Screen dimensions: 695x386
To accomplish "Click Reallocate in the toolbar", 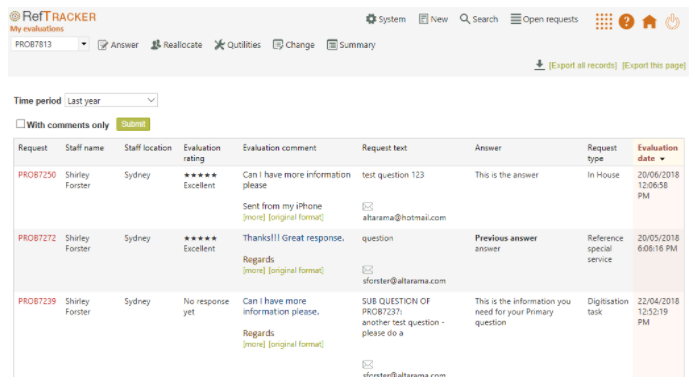I will (176, 45).
